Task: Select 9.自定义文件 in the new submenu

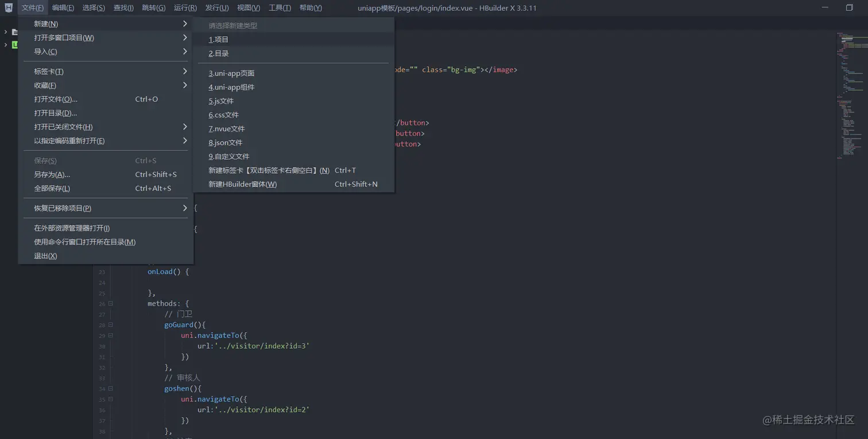Action: [x=294, y=156]
